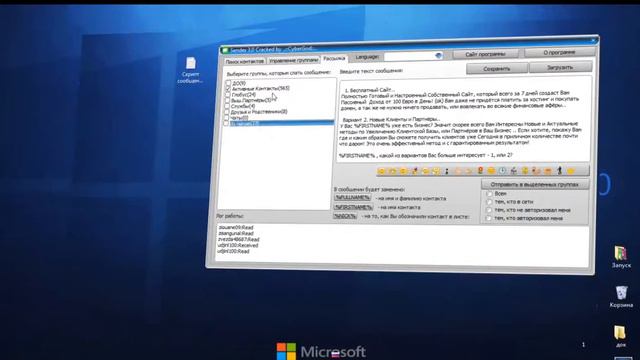Select 'тем, кто в сети' option
This screenshot has height=360, width=640.
(x=489, y=202)
